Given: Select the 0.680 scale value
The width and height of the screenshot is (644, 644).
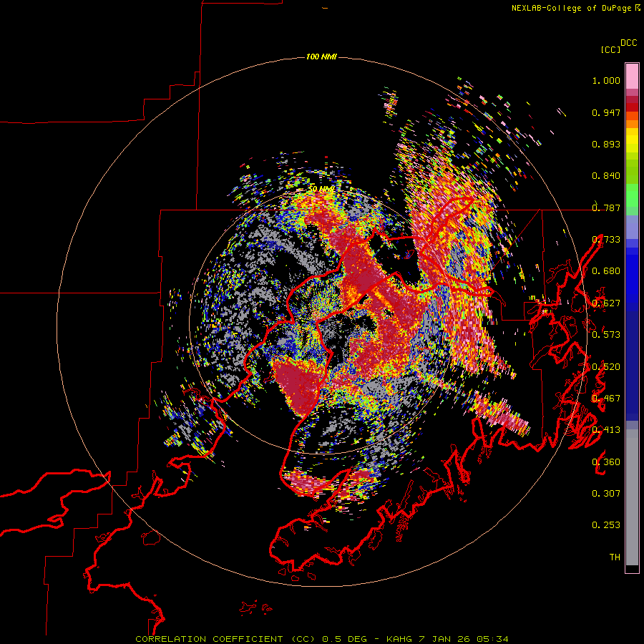Looking at the screenshot, I should click(x=606, y=271).
